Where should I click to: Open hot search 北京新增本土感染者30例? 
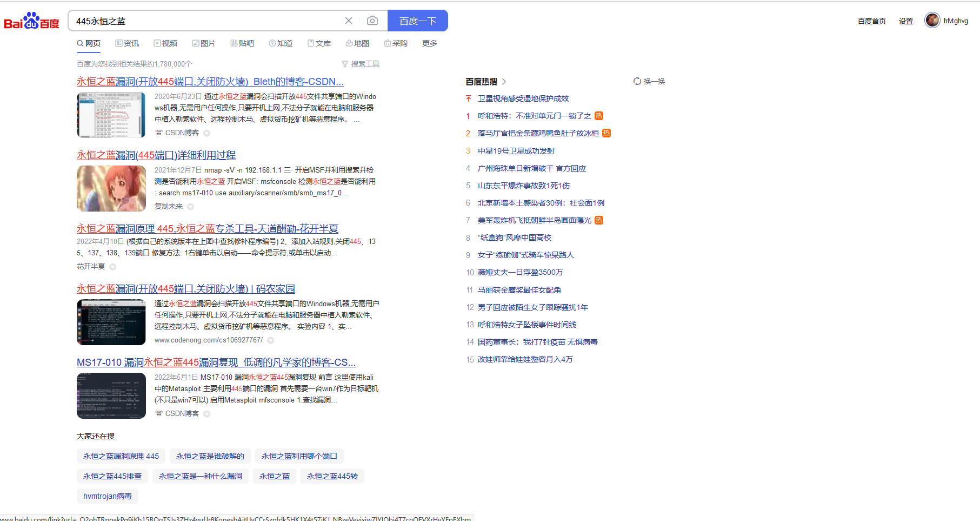pyautogui.click(x=541, y=203)
